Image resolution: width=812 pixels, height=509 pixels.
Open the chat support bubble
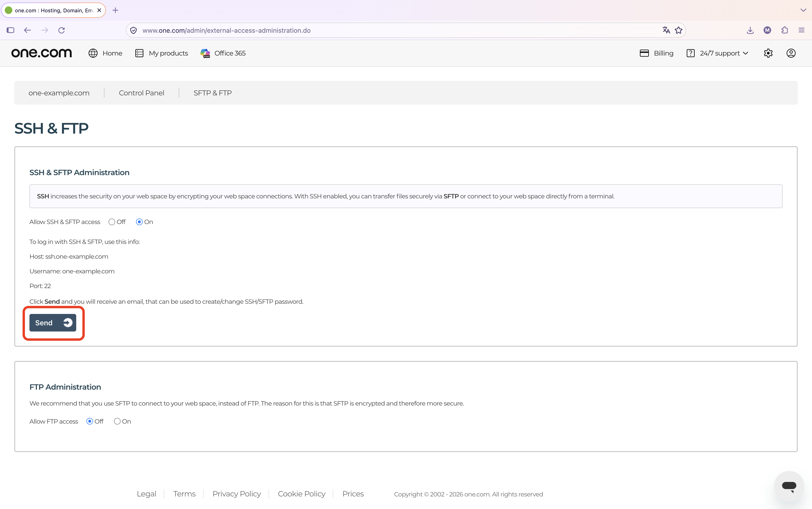(x=789, y=486)
